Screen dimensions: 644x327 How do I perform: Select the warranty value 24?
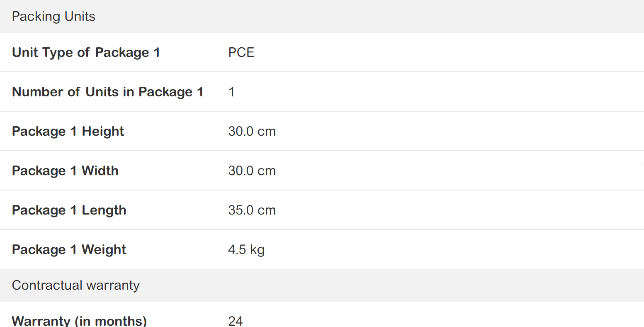(x=235, y=321)
